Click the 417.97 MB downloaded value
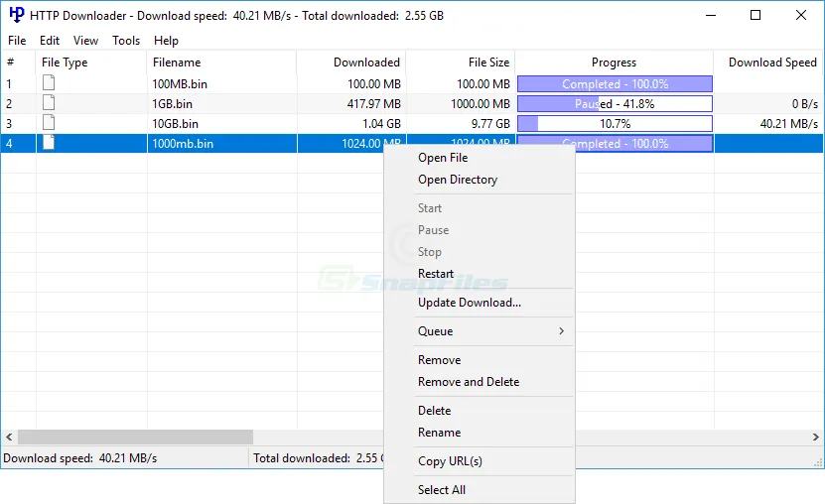825x504 pixels. click(373, 104)
